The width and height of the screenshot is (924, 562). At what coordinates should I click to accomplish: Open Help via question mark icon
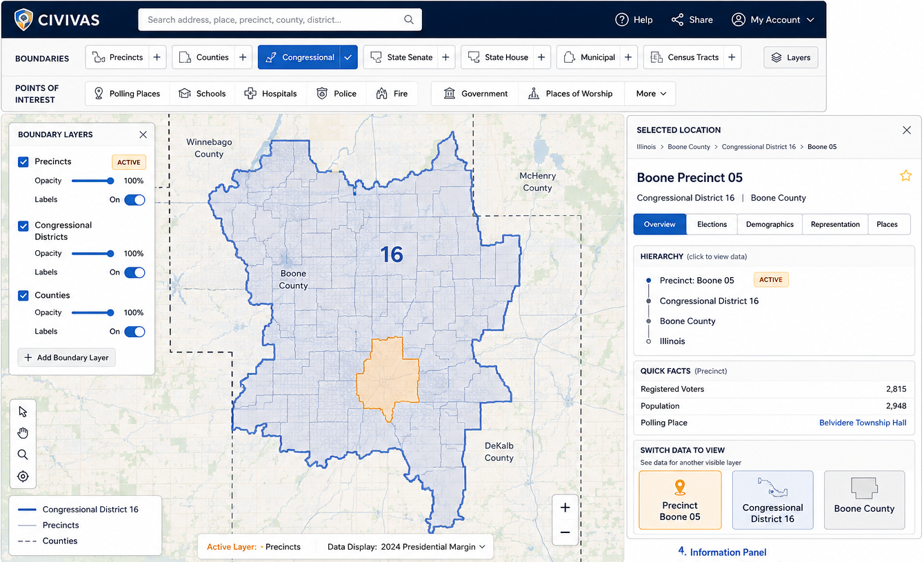click(x=622, y=20)
